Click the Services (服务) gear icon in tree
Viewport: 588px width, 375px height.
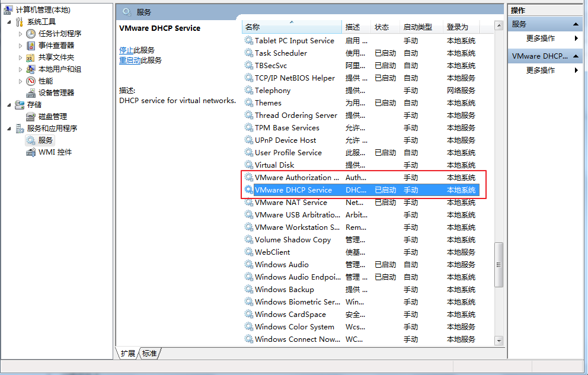(x=31, y=140)
